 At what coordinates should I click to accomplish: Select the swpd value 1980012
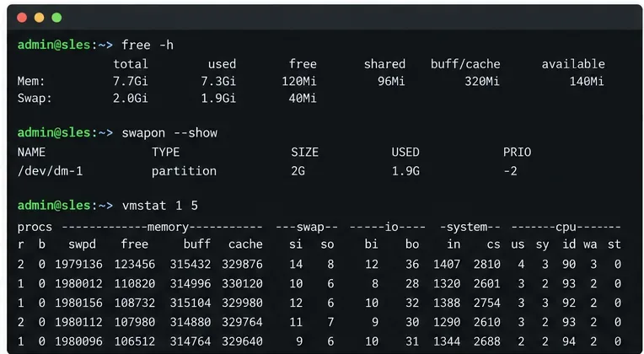tap(79, 284)
